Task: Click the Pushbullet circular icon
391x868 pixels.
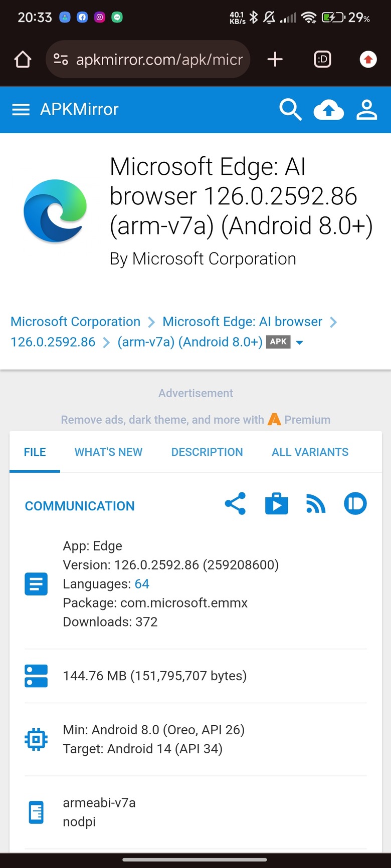Action: click(355, 504)
